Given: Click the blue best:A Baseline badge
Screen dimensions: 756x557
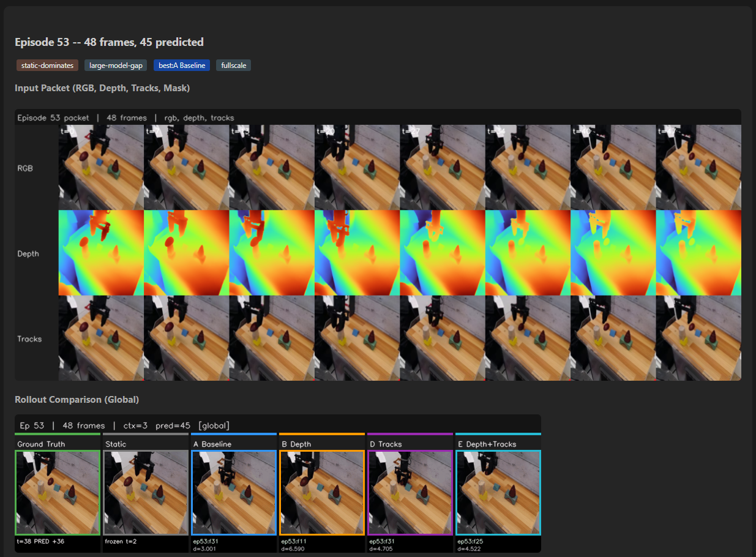Looking at the screenshot, I should click(x=181, y=65).
